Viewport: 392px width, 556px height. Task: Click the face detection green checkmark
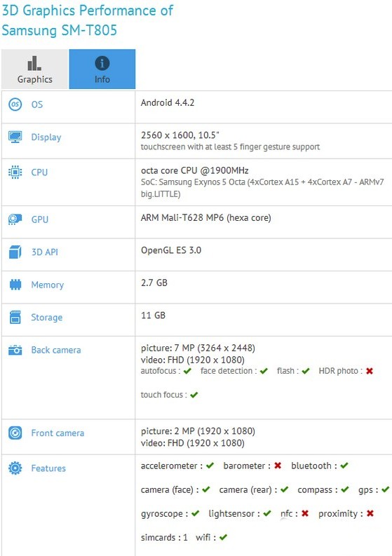[x=264, y=371]
